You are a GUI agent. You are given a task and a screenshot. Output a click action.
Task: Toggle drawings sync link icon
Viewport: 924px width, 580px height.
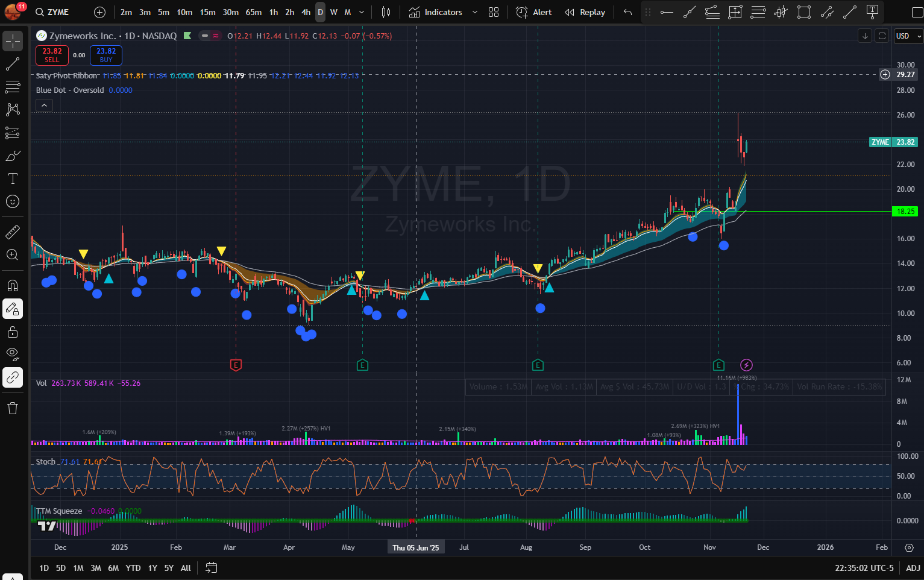13,377
